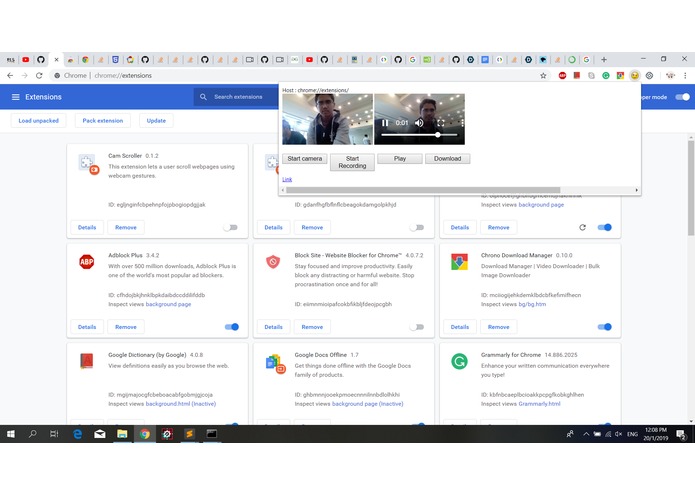Image resolution: width=695 pixels, height=494 pixels.
Task: Open the Windows notification center
Action: click(x=681, y=434)
